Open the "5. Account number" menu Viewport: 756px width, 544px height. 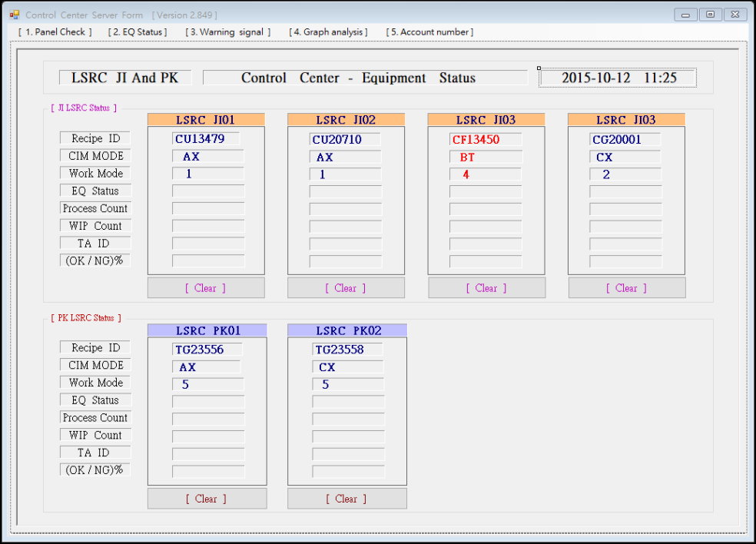[429, 32]
